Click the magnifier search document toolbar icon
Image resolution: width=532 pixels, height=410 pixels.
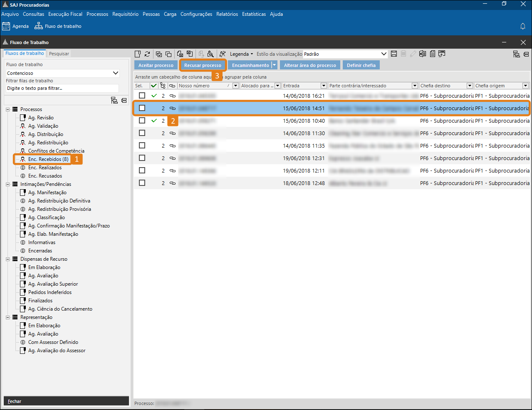(x=210, y=54)
